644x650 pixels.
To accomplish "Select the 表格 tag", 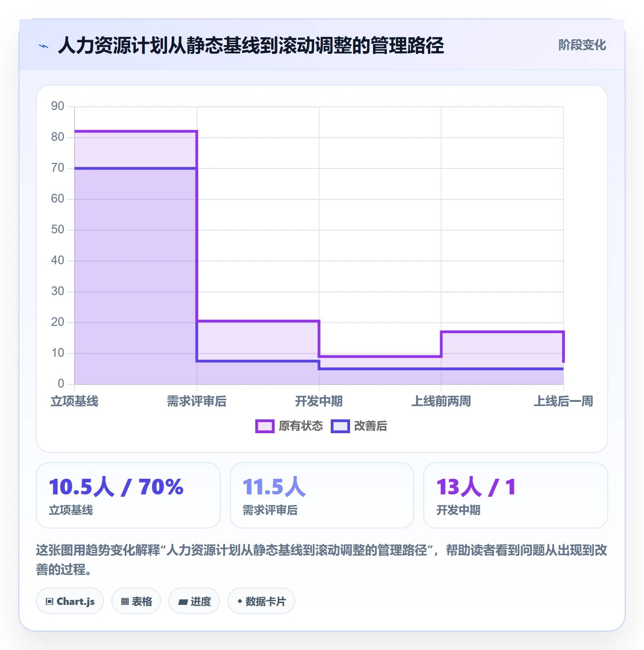I will pos(136,601).
